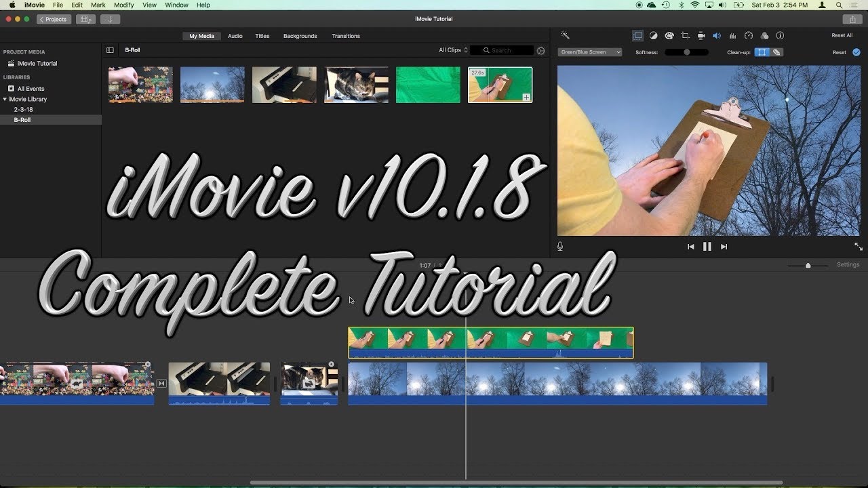Open noise reduction and equalizer icon
This screenshot has height=488, width=868.
coord(732,36)
